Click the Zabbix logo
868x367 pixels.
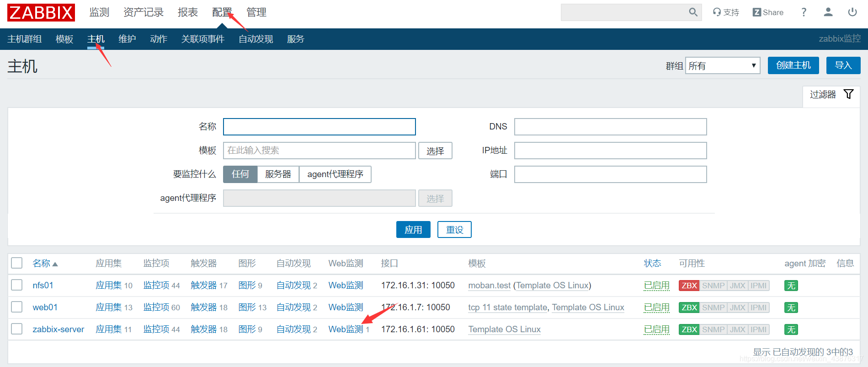(x=41, y=12)
